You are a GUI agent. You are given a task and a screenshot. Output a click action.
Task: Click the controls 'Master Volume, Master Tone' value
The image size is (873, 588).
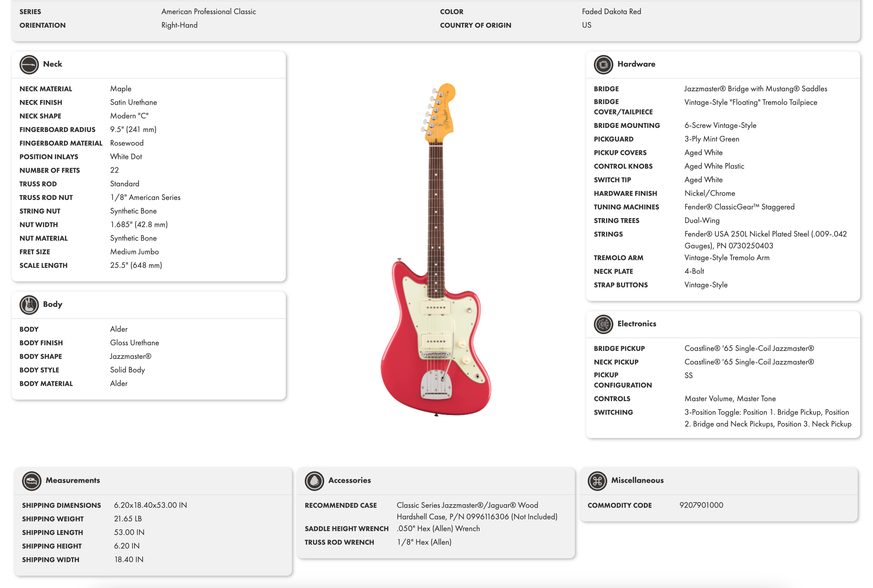730,399
